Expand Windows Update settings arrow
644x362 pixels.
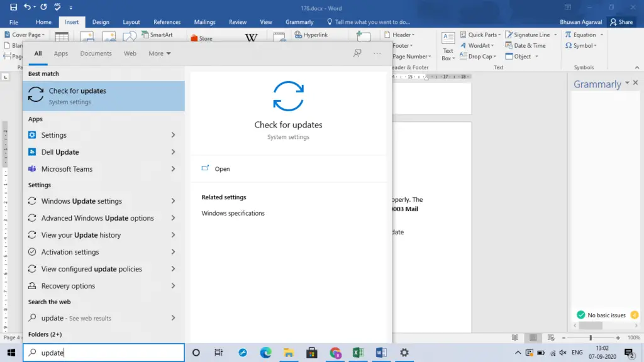click(x=174, y=201)
